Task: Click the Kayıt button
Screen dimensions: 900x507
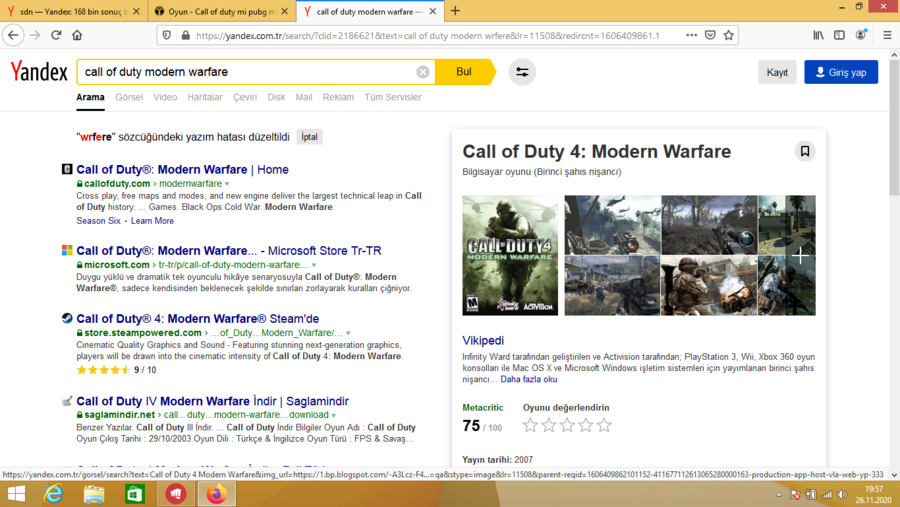Action: tap(777, 72)
